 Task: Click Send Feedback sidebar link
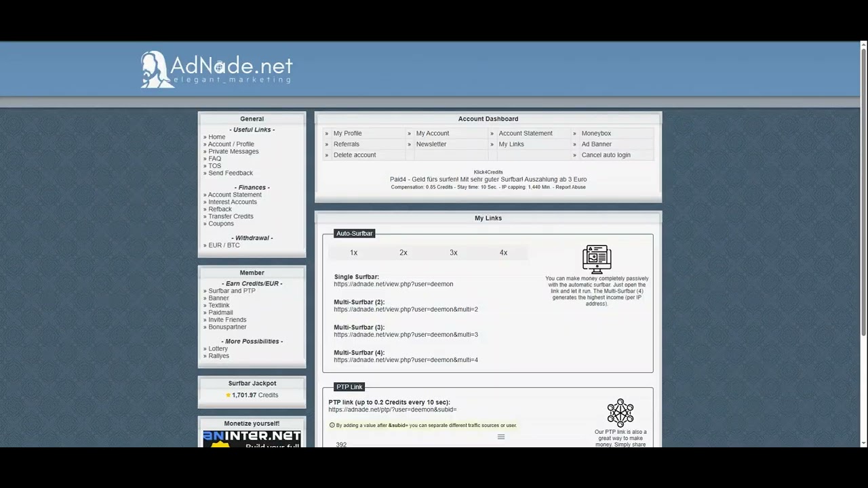click(x=231, y=174)
